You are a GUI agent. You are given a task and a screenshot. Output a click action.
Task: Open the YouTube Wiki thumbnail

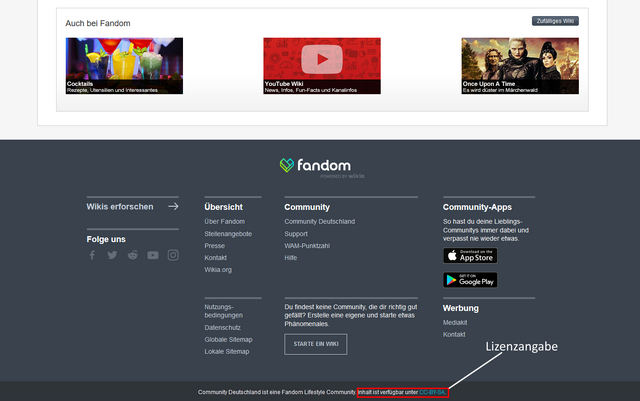(x=322, y=66)
